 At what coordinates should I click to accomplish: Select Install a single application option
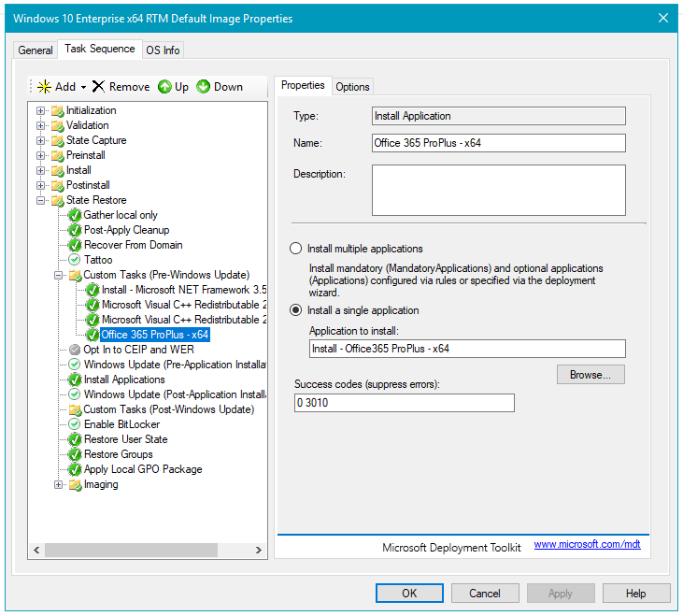[296, 310]
